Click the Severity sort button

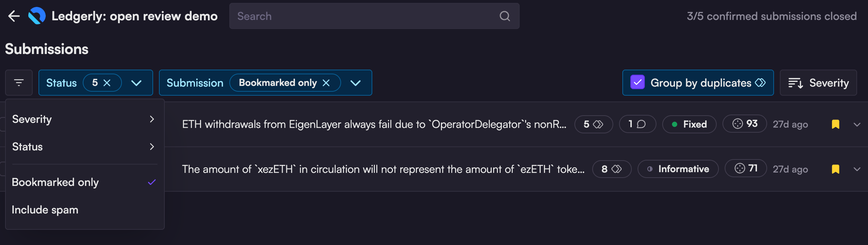[x=818, y=83]
